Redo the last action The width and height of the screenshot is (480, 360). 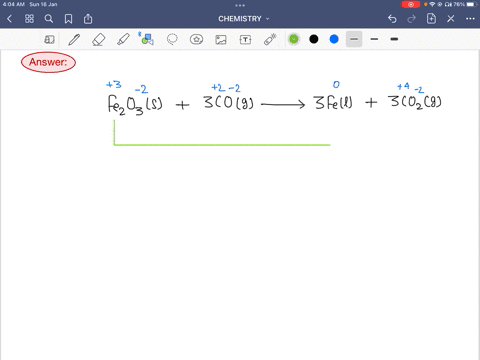412,19
